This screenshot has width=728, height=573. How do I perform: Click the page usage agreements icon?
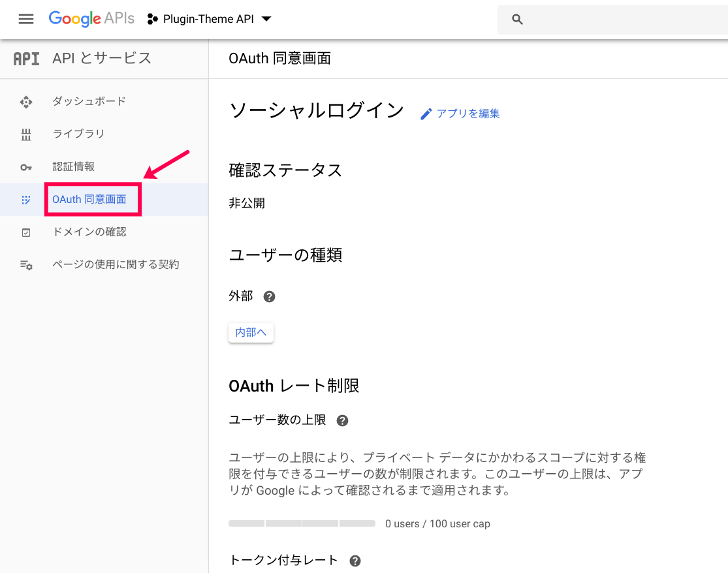pos(26,265)
